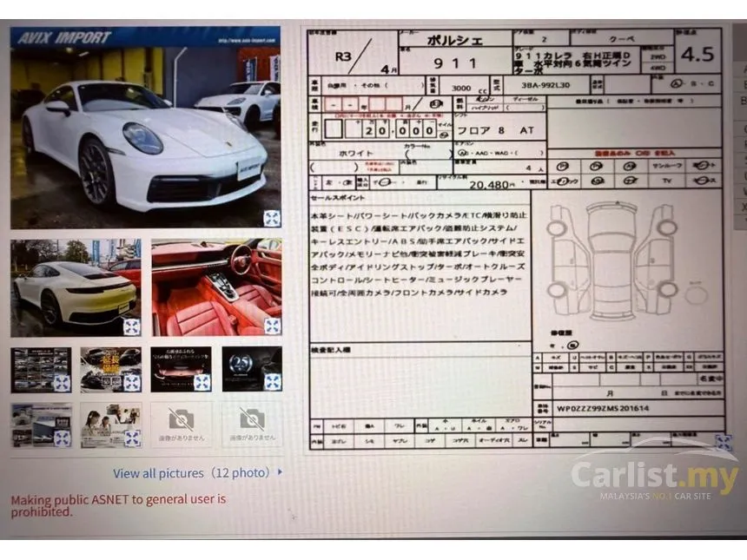Open the red leather interior image
Image resolution: width=747 pixels, height=560 pixels.
pos(217,287)
